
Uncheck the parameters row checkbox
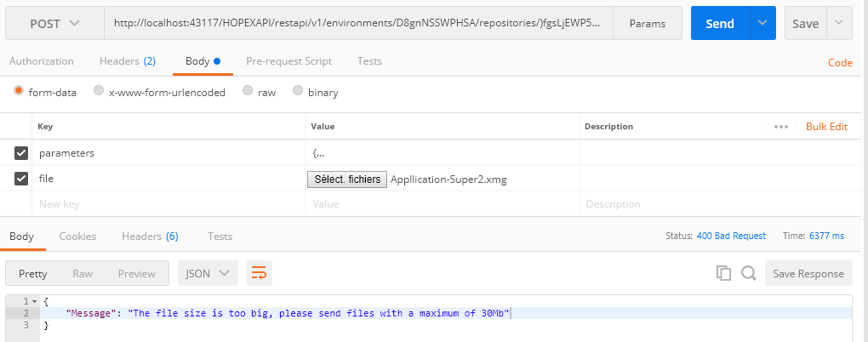[x=22, y=153]
